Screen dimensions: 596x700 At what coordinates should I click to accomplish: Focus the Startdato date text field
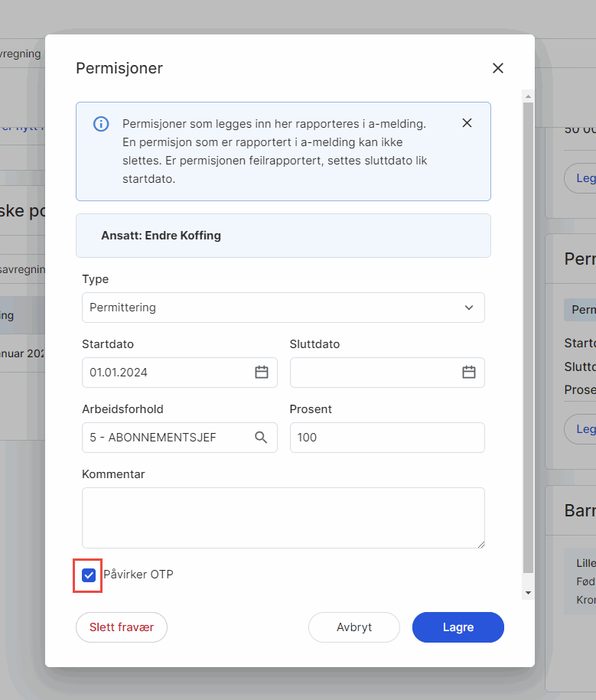tap(168, 373)
